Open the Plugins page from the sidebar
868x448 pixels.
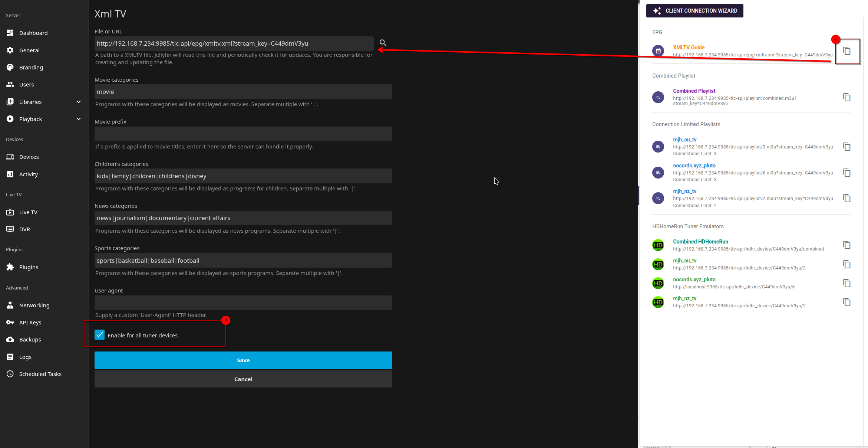click(29, 267)
